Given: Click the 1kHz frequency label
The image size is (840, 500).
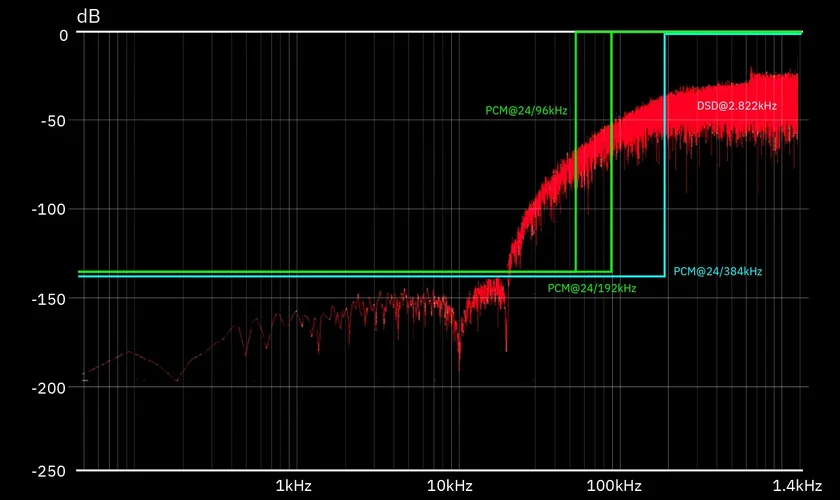Looking at the screenshot, I should 294,486.
